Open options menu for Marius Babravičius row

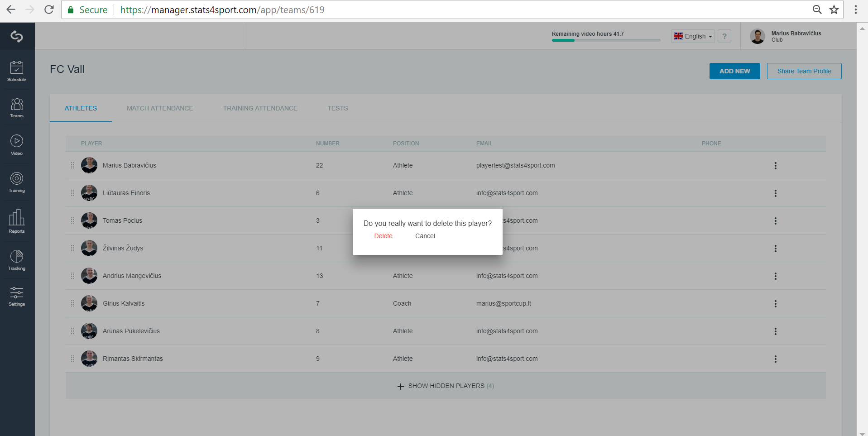pyautogui.click(x=776, y=166)
